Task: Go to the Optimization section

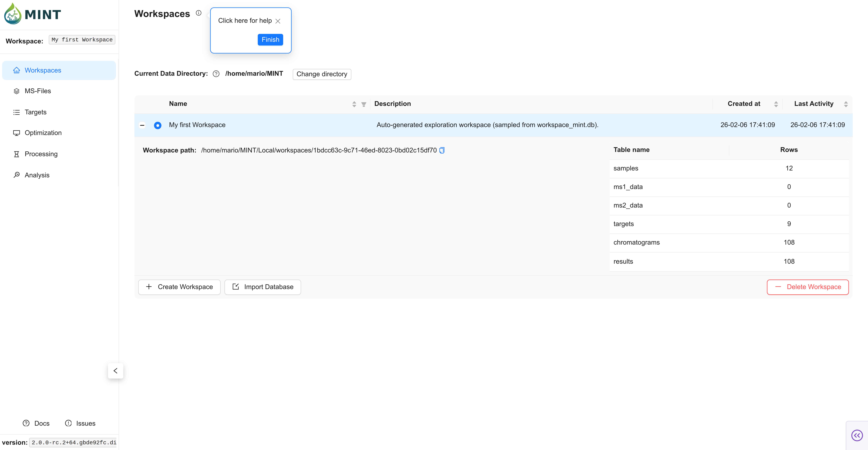Action: click(43, 133)
